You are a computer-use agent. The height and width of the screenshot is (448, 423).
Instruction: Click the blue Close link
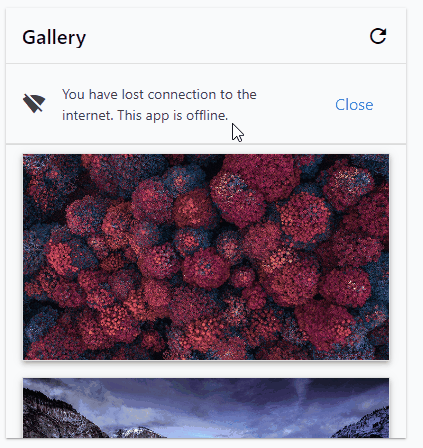click(354, 105)
